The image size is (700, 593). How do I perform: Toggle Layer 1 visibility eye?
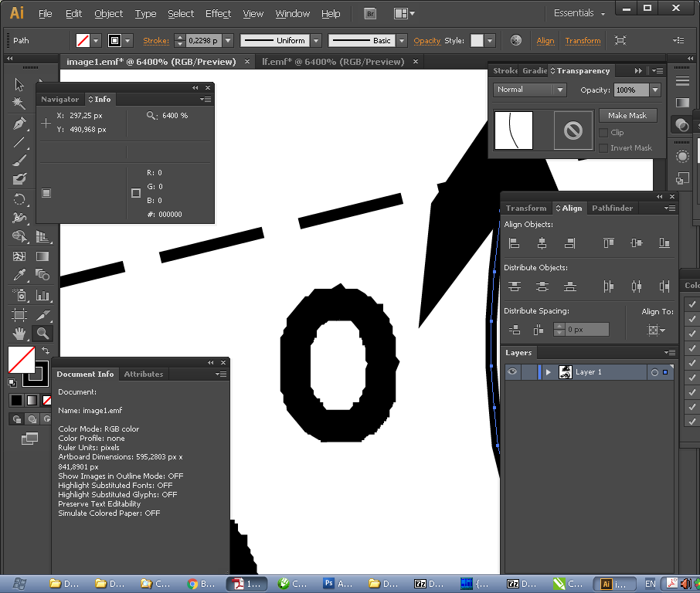coord(512,371)
